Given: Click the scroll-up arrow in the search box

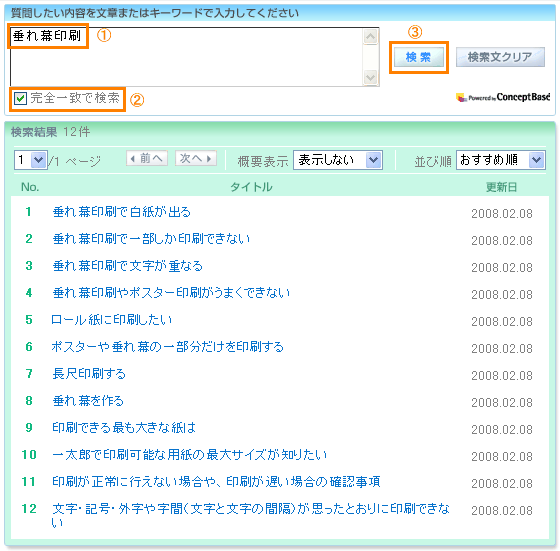Looking at the screenshot, I should click(370, 36).
